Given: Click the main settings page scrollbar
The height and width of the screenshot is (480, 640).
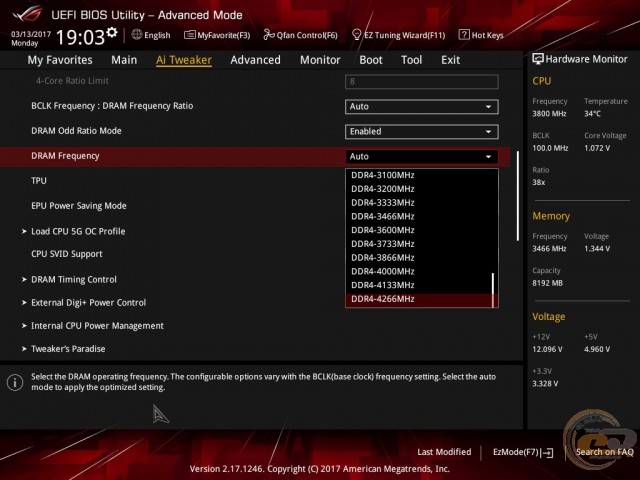Looking at the screenshot, I should tap(518, 196).
